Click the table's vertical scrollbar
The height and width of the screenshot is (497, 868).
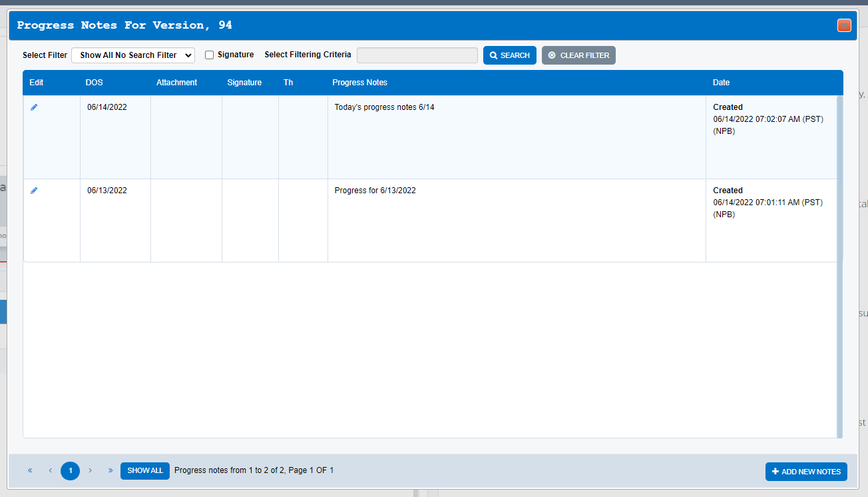click(x=839, y=266)
